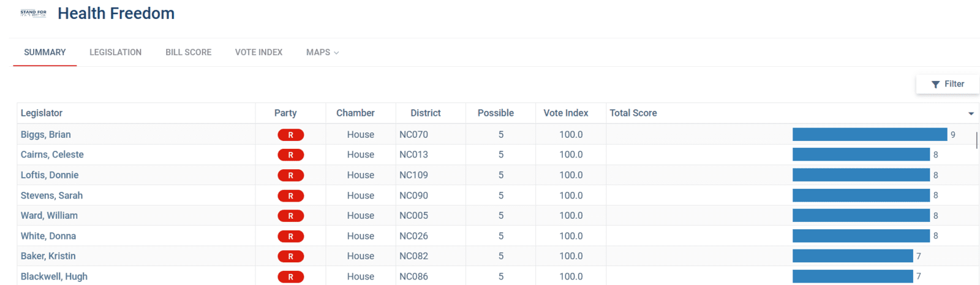Click the blue score bar for Biggs, Brian
Viewport: 980px width, 285px height.
point(870,135)
